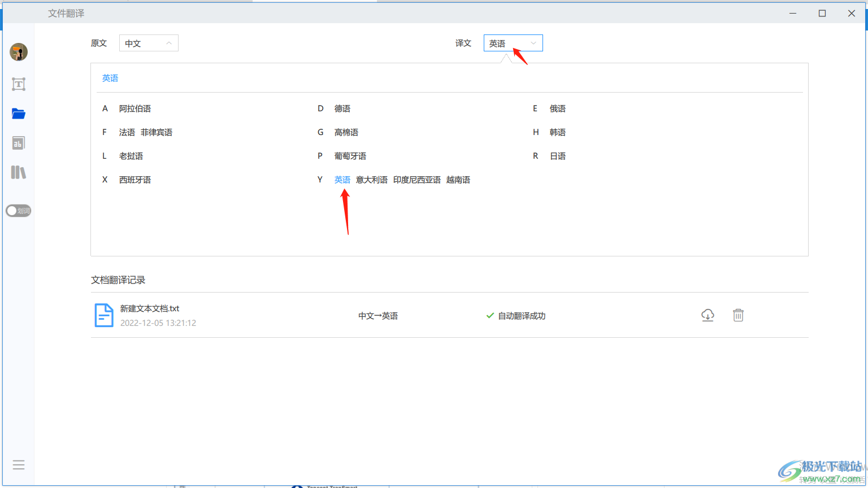Open the user avatar profile
The height and width of the screenshot is (488, 868).
click(x=19, y=52)
